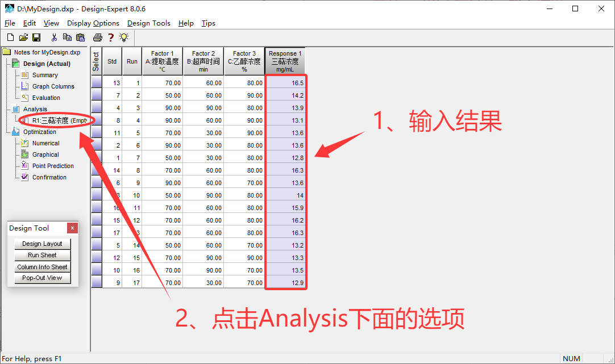615x364 pixels.
Task: Click the Cut scissors icon
Action: [54, 37]
